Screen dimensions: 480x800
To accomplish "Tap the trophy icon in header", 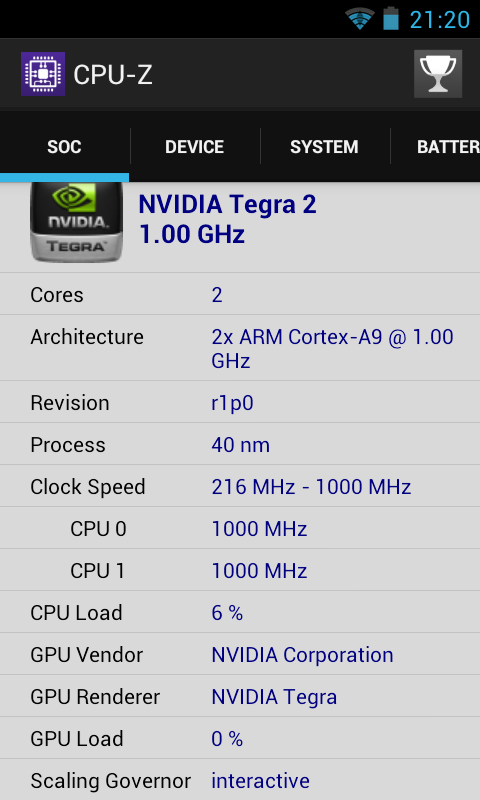I will tap(438, 74).
